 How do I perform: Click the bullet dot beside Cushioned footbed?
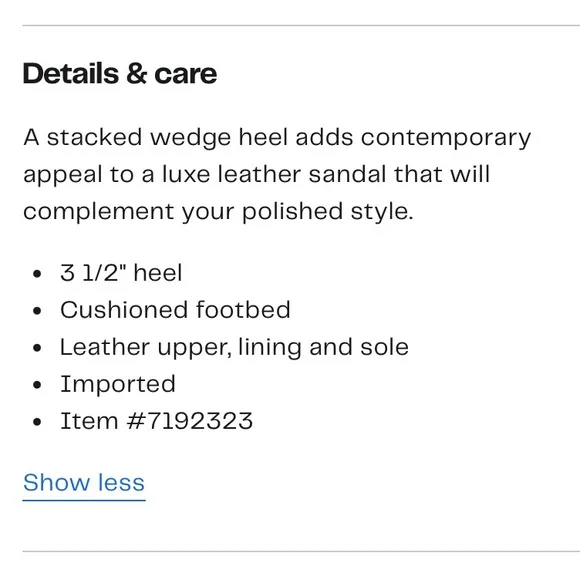click(x=37, y=311)
